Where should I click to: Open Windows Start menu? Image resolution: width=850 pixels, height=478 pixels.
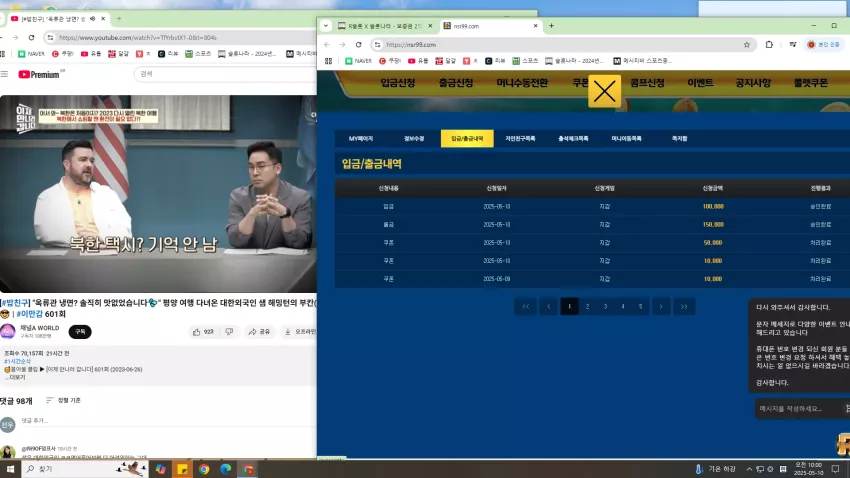point(10,469)
